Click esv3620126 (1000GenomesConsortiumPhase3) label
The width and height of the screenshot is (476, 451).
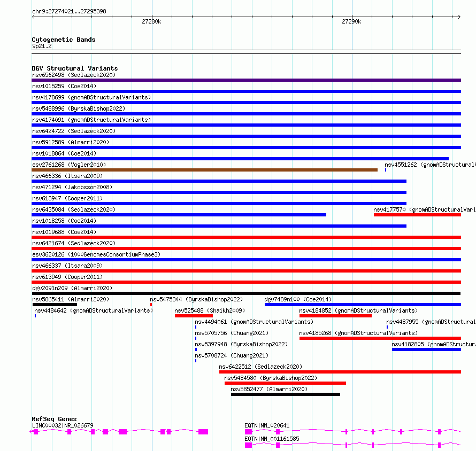96,254
